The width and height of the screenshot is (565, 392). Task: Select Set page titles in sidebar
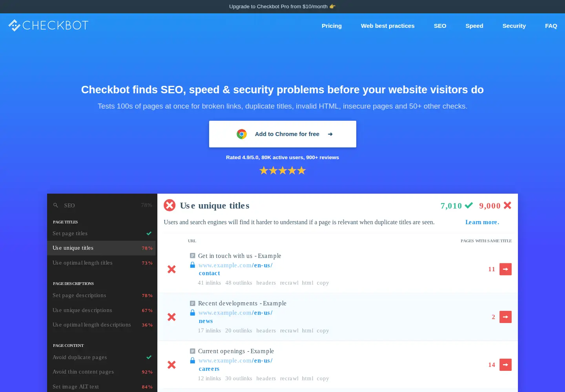click(x=102, y=233)
